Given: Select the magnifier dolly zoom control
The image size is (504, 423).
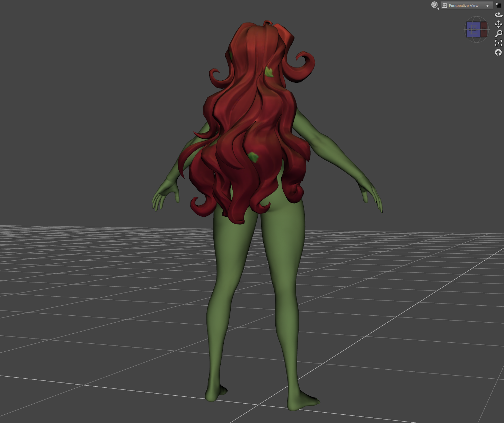Looking at the screenshot, I should click(498, 34).
